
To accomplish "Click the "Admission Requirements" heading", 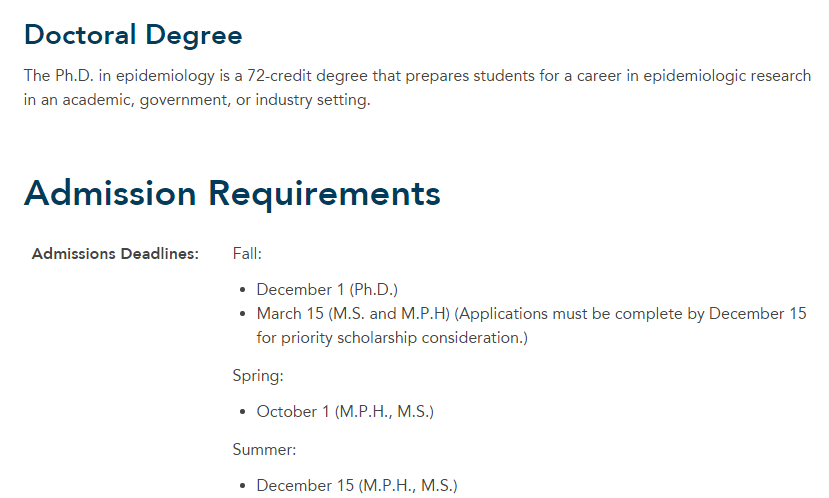I will point(232,193).
